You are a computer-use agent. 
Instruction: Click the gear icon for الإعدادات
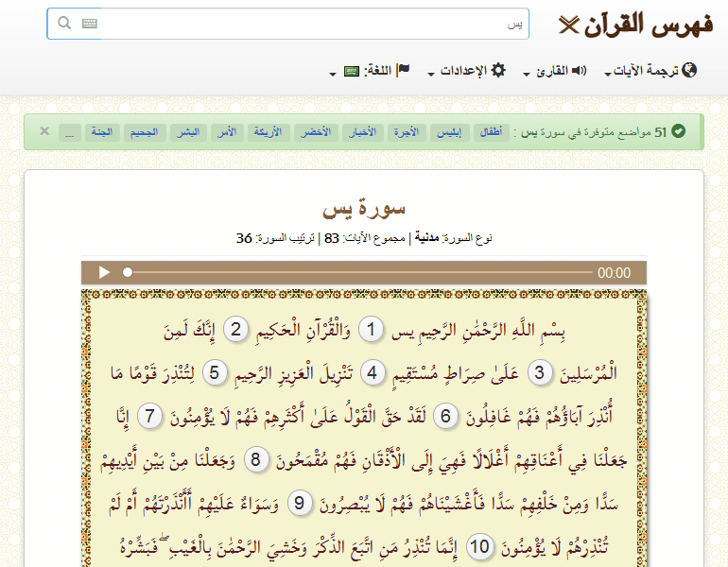pyautogui.click(x=498, y=70)
